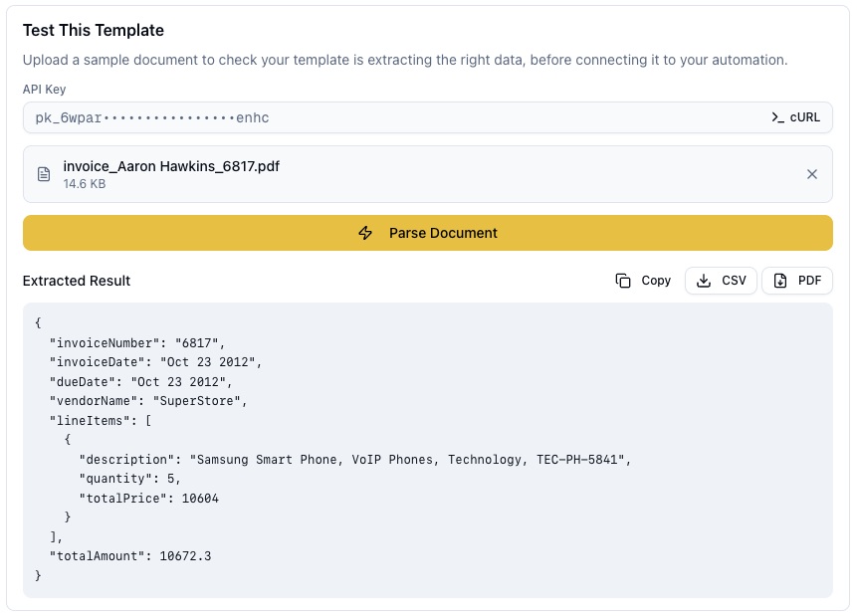Select the vendorName SuperStore line
857x616 pixels.
[x=148, y=401]
